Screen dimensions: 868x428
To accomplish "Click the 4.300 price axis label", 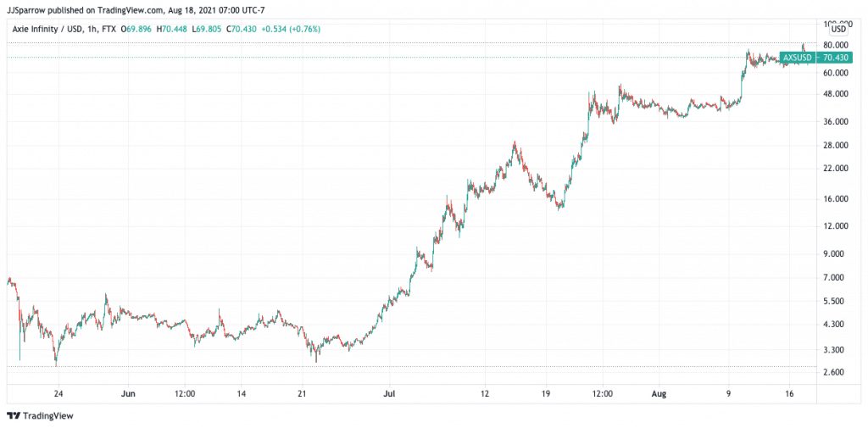I will pyautogui.click(x=835, y=325).
